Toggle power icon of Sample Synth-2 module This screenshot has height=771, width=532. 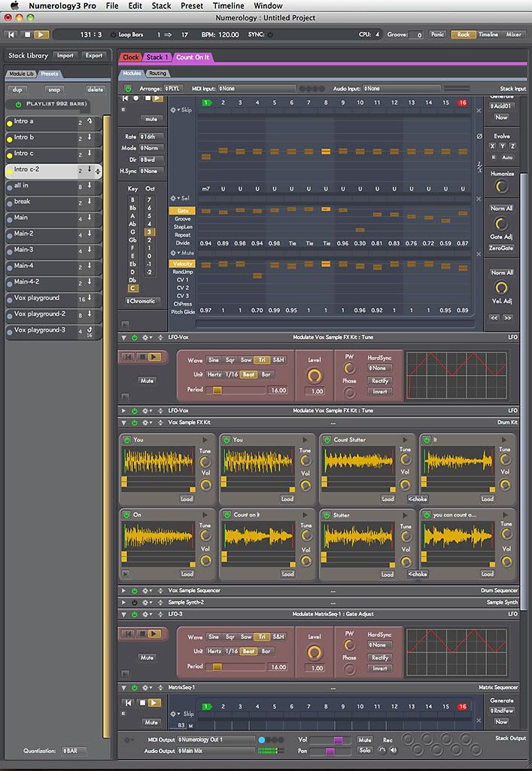pyautogui.click(x=135, y=602)
